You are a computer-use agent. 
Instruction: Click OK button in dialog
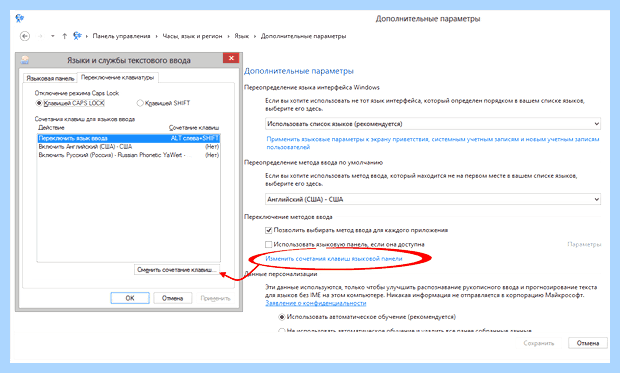[130, 298]
